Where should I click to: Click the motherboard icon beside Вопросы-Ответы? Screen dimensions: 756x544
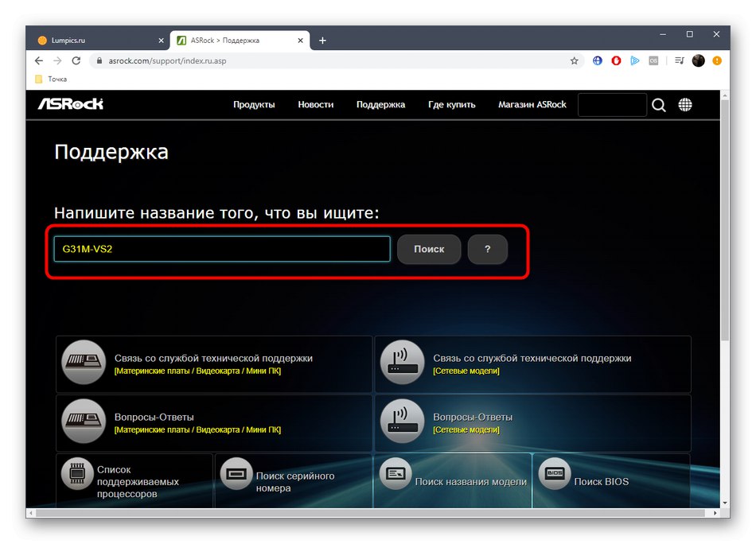coord(84,422)
